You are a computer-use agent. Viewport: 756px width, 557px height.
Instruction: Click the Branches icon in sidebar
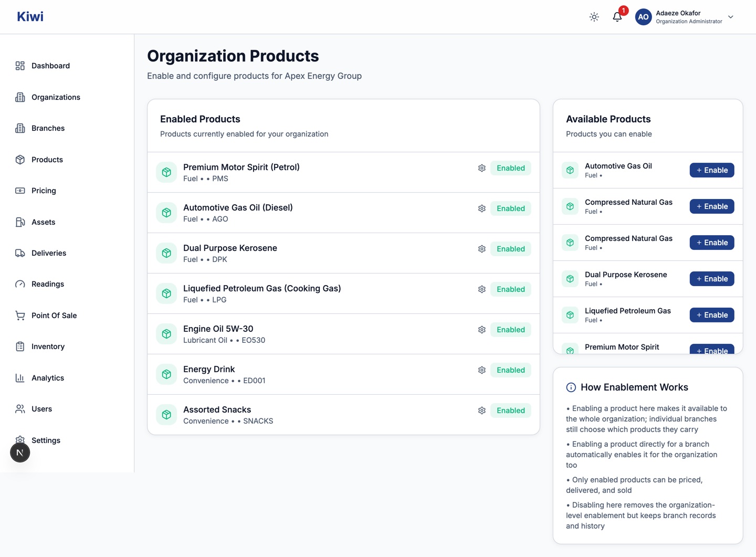20,128
